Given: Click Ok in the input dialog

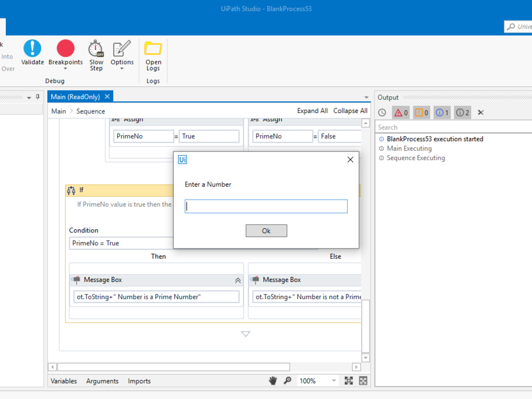Looking at the screenshot, I should [266, 231].
